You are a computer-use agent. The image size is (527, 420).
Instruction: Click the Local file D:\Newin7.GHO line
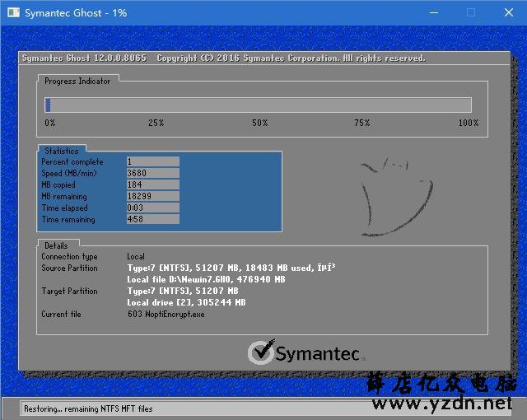pyautogui.click(x=206, y=279)
